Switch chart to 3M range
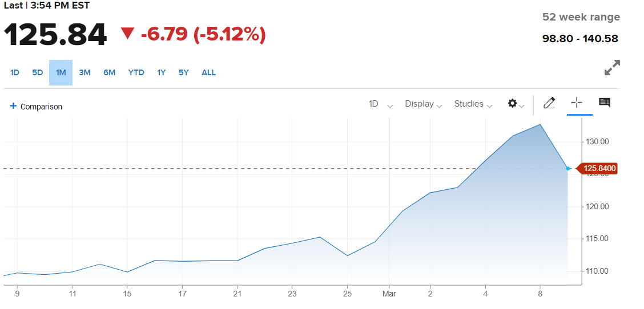The height and width of the screenshot is (309, 644). pos(84,72)
